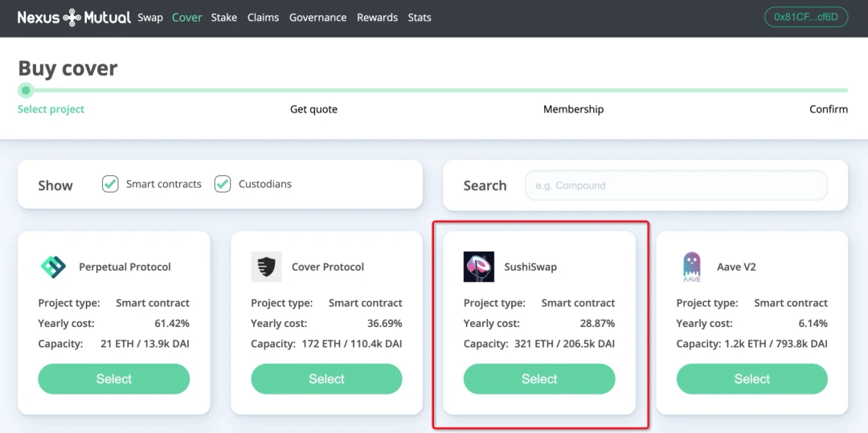Click the Nexus Mutual logo
Image resolution: width=868 pixels, height=433 pixels.
tap(74, 17)
